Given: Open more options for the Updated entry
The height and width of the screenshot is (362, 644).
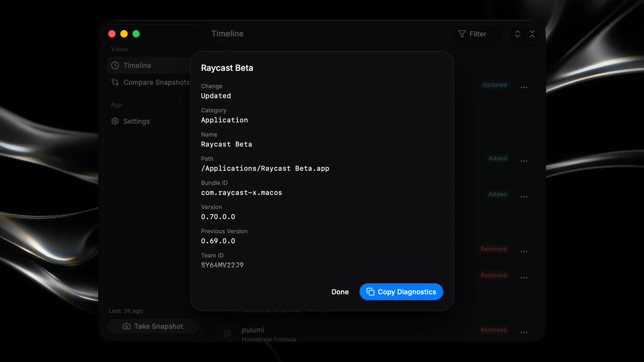Looking at the screenshot, I should pos(524,87).
